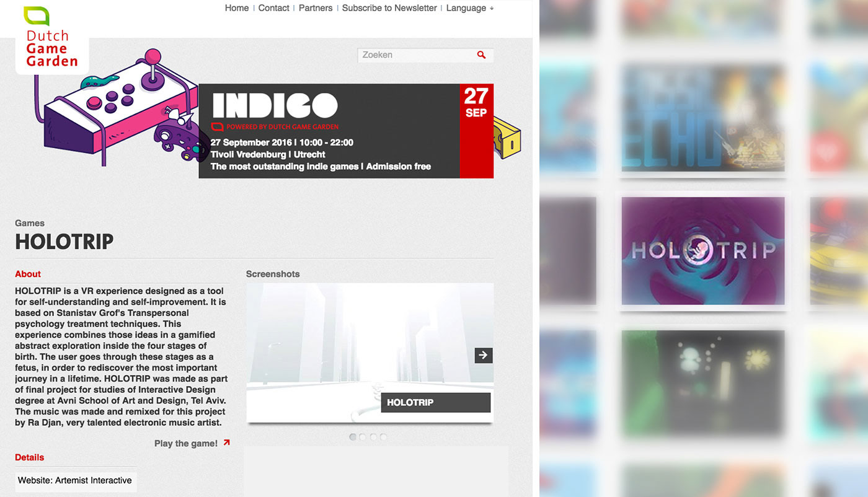Screen dimensions: 868x497
Task: Click the red search magnifier icon
Action: click(482, 55)
